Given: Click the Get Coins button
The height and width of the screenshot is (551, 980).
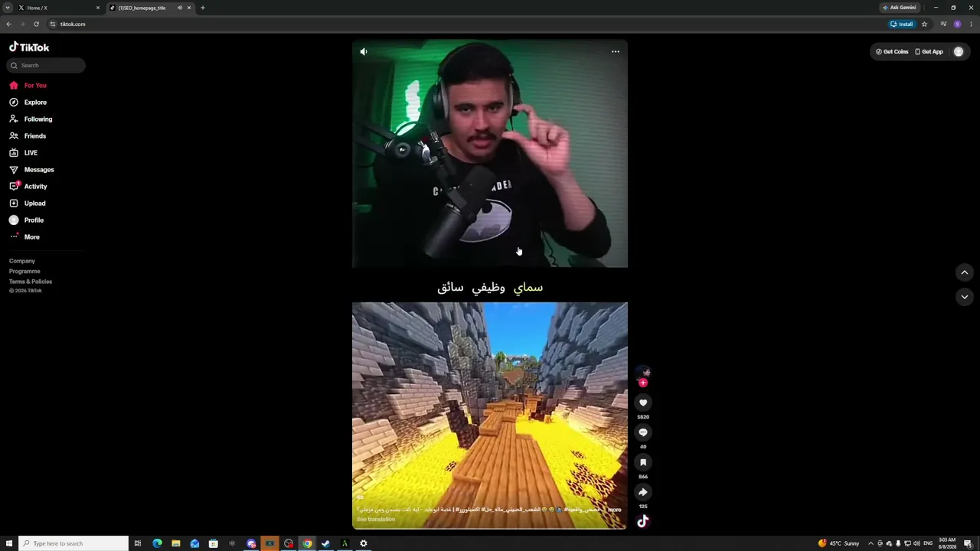Looking at the screenshot, I should pyautogui.click(x=892, y=52).
